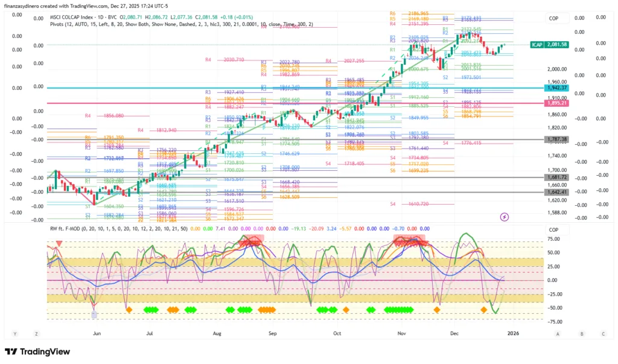Toggle the C scale button at bottom right

coord(602,333)
